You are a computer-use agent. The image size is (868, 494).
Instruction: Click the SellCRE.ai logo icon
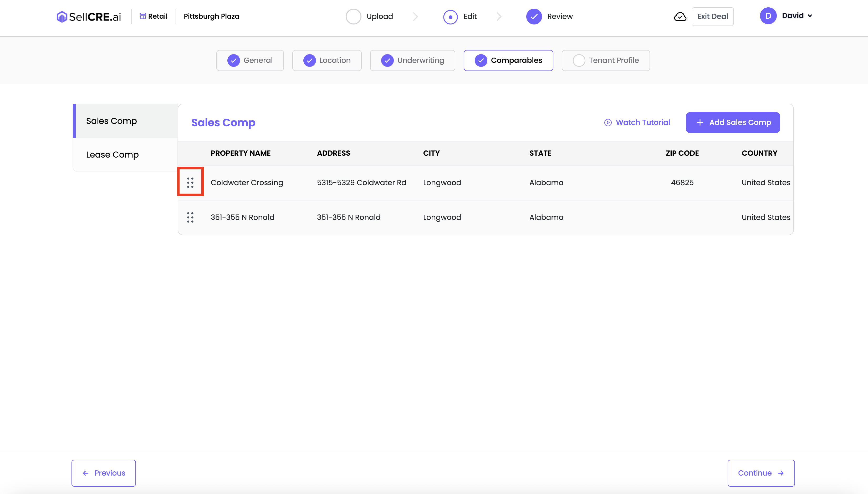click(62, 17)
